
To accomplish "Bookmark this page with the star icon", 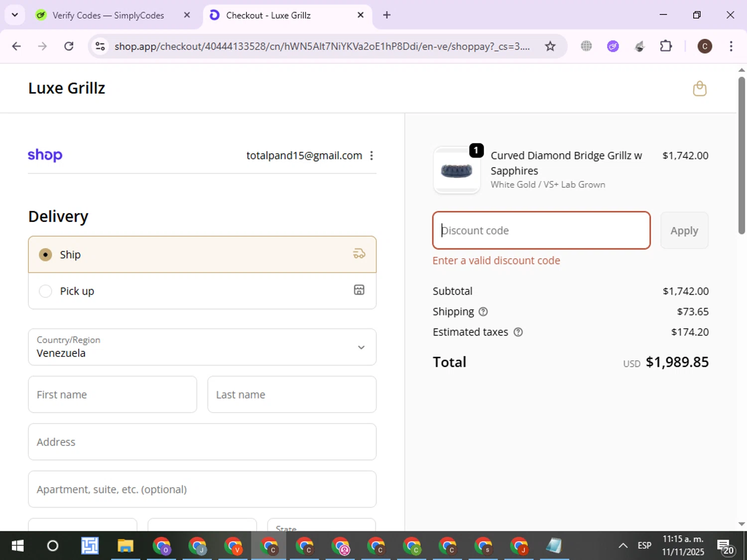I will 550,46.
